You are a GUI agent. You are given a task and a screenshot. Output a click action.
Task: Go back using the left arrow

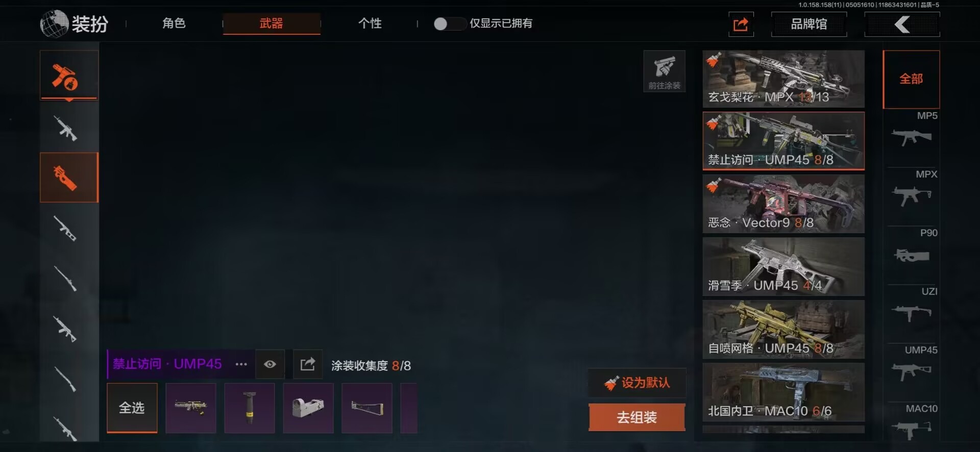click(x=902, y=24)
